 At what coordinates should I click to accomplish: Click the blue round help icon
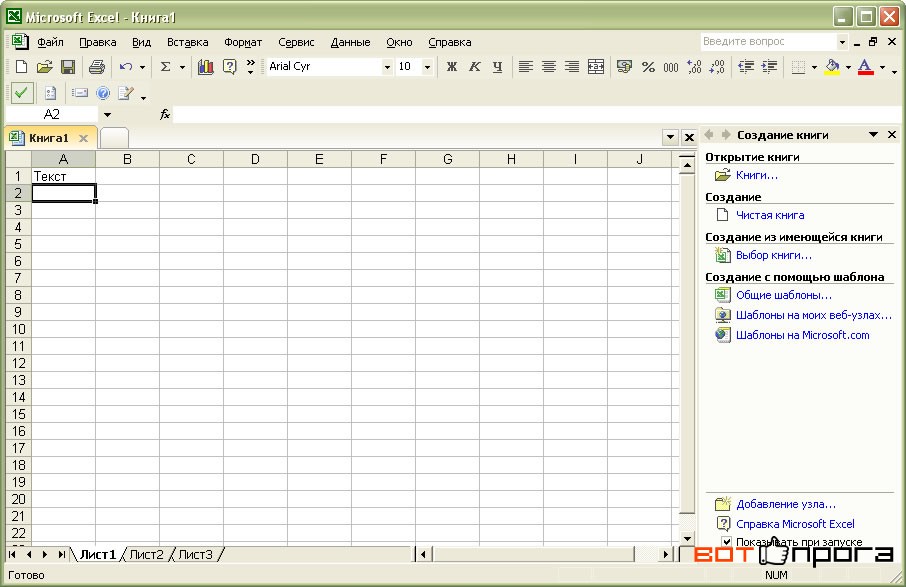coord(103,93)
